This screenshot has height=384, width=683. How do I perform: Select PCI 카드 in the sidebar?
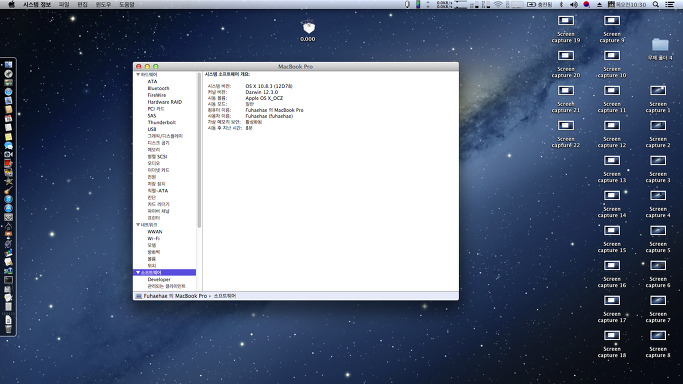(x=156, y=109)
